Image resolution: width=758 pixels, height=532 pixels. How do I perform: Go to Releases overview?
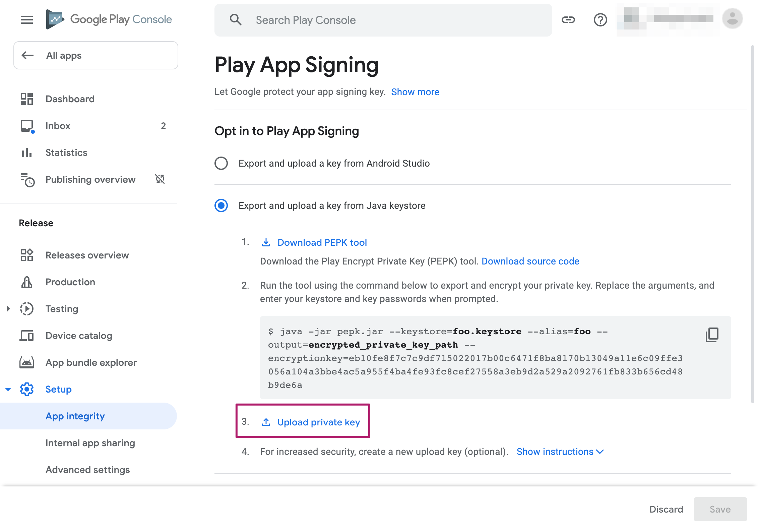click(x=87, y=255)
